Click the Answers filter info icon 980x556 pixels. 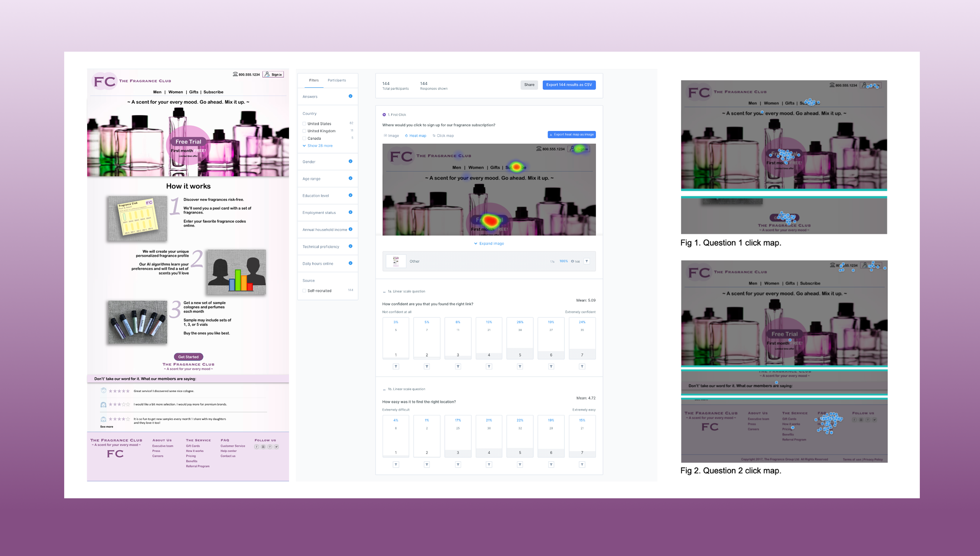350,96
